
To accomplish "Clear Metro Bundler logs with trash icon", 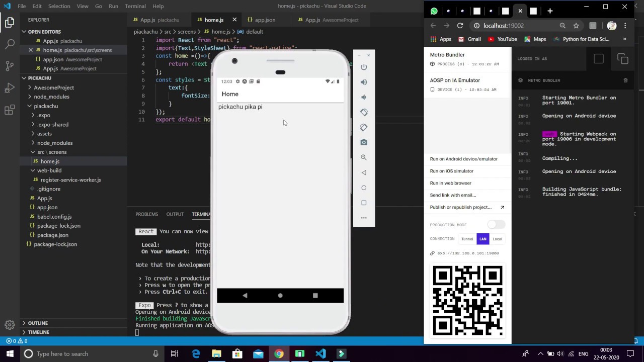I will pos(625,80).
